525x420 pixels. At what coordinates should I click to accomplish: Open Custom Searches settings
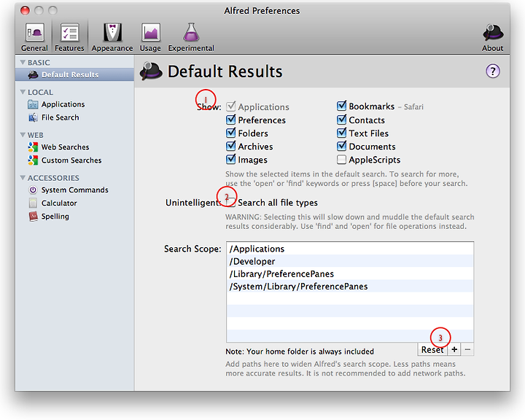click(x=71, y=160)
